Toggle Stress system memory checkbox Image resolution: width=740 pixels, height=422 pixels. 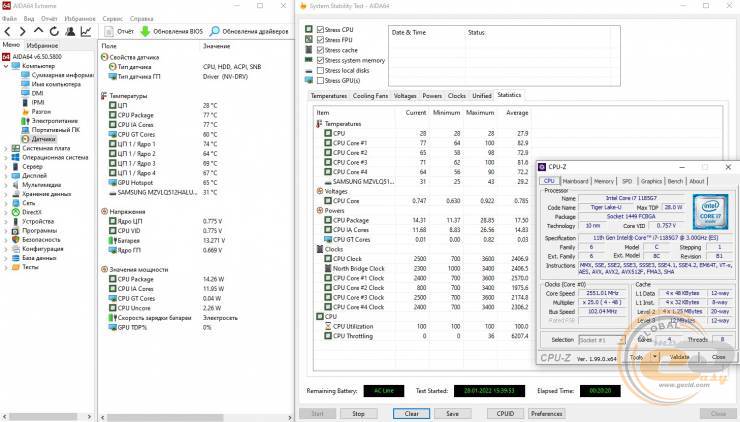[x=320, y=60]
